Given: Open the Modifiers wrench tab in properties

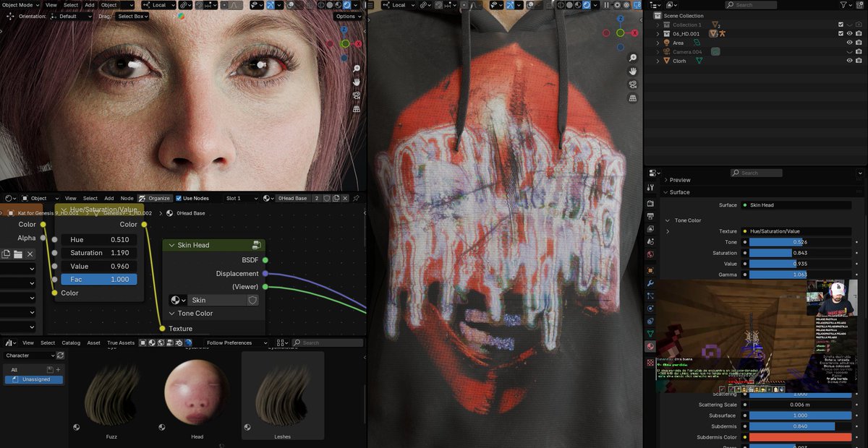Looking at the screenshot, I should point(650,283).
